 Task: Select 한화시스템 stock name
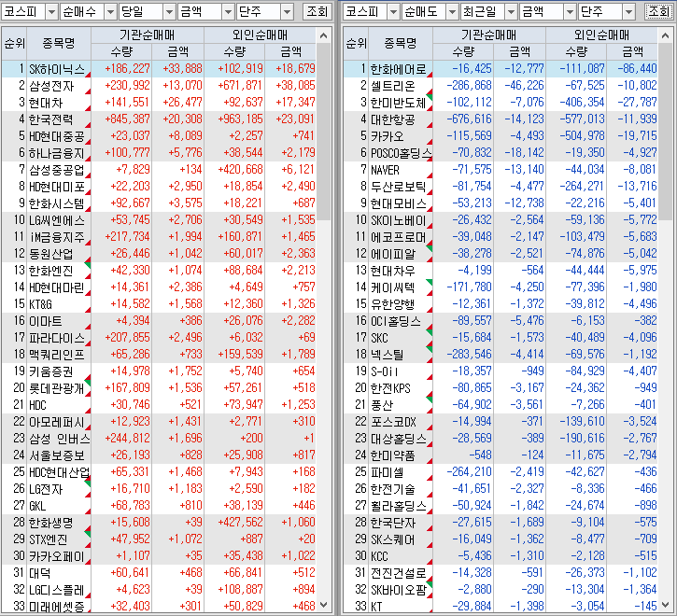click(57, 203)
